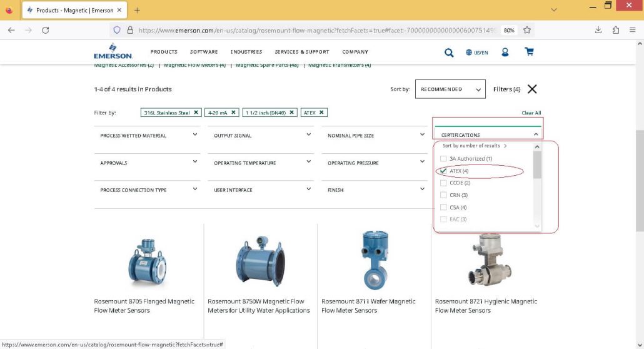This screenshot has height=349, width=644.
Task: Remove the ATEX filter chip
Action: [321, 112]
